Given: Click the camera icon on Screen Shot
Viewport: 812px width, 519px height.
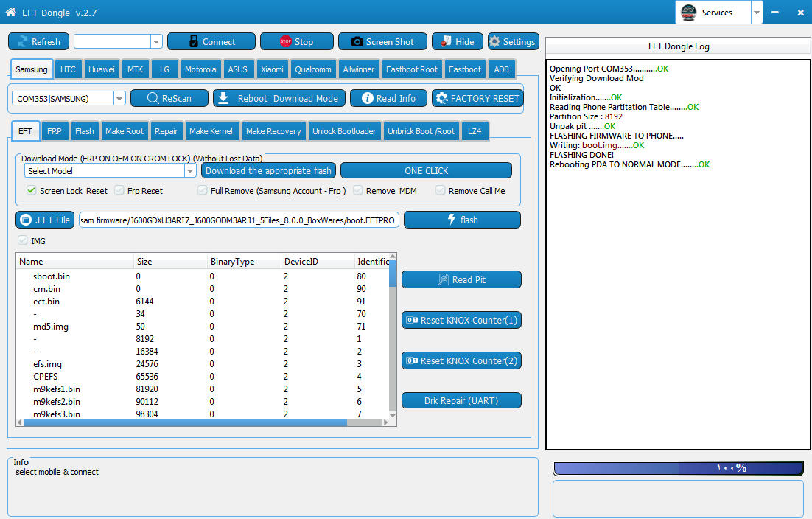Looking at the screenshot, I should (x=357, y=41).
